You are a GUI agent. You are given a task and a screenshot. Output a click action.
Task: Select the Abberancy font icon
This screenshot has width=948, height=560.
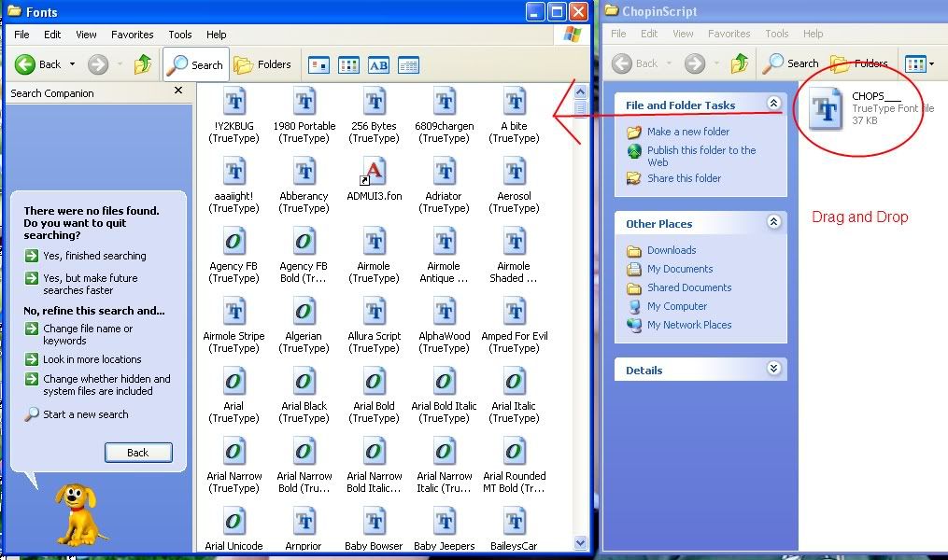pos(304,172)
